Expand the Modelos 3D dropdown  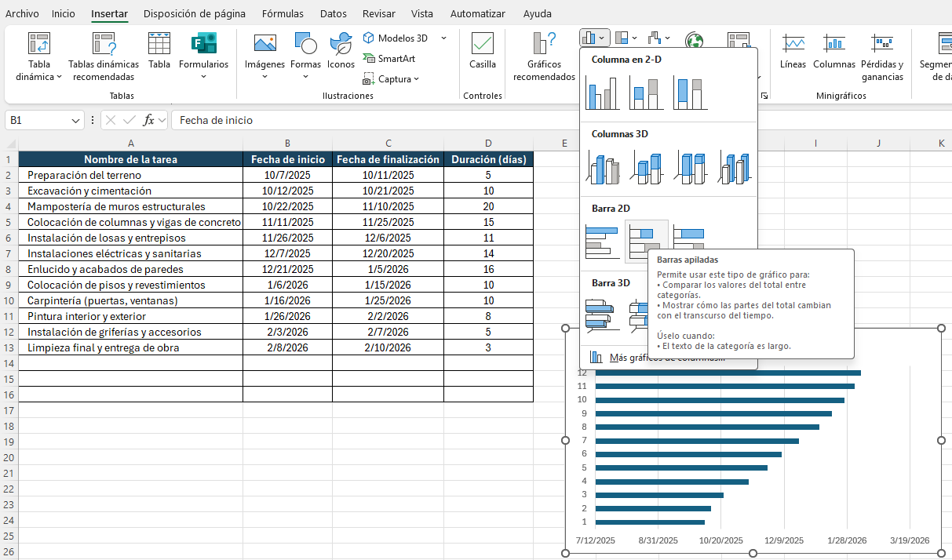pyautogui.click(x=443, y=38)
